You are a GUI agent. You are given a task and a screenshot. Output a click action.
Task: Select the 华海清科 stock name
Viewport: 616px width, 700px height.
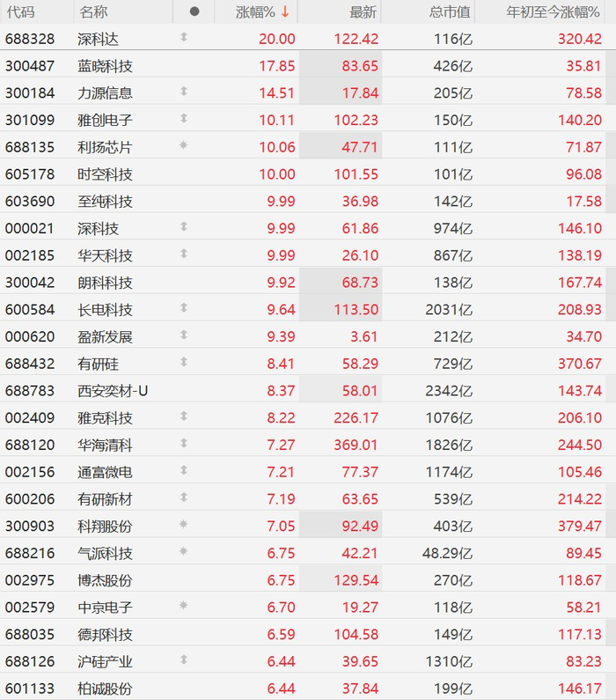pos(105,445)
